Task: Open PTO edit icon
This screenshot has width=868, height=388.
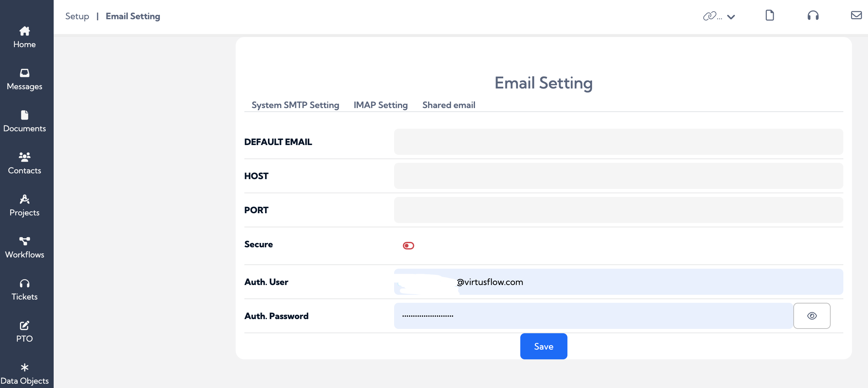Action: tap(25, 325)
